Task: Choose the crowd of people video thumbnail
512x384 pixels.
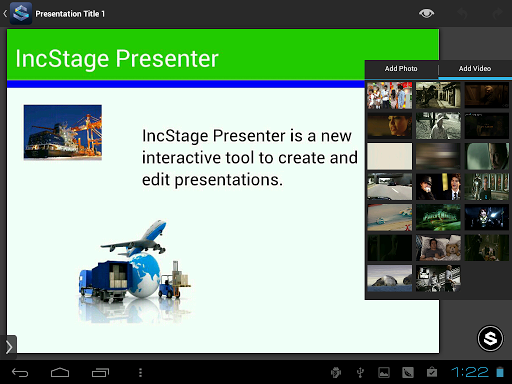Action: (x=390, y=95)
